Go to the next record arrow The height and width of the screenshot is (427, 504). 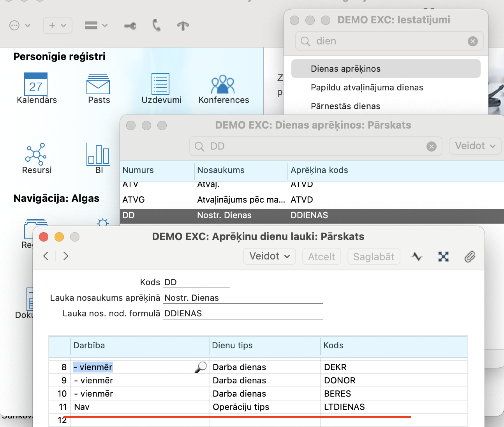pyautogui.click(x=66, y=256)
